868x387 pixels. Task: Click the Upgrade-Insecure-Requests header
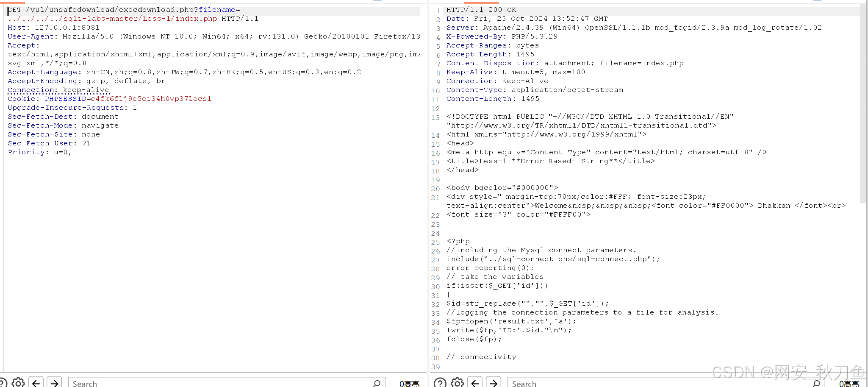click(x=72, y=108)
